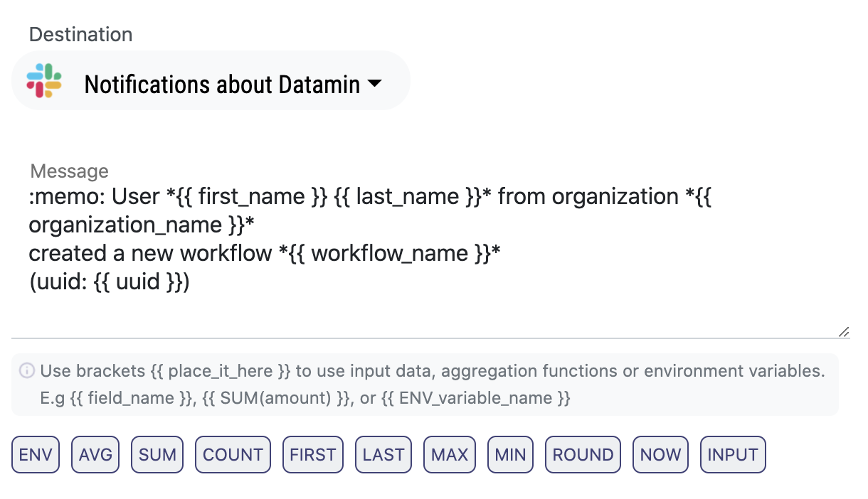The image size is (868, 499).
Task: Click the Message field label
Action: pos(69,171)
